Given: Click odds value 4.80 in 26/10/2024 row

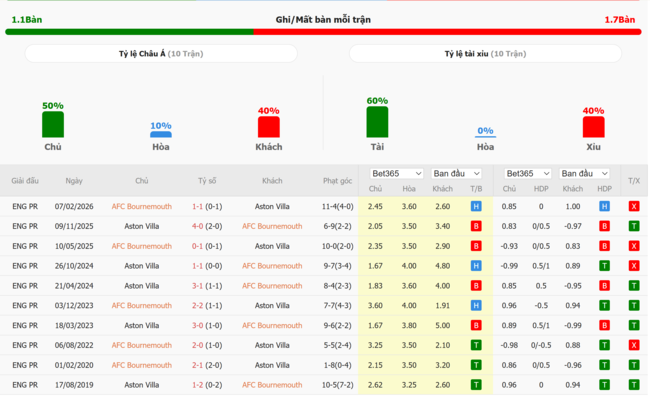Looking at the screenshot, I should coord(442,266).
